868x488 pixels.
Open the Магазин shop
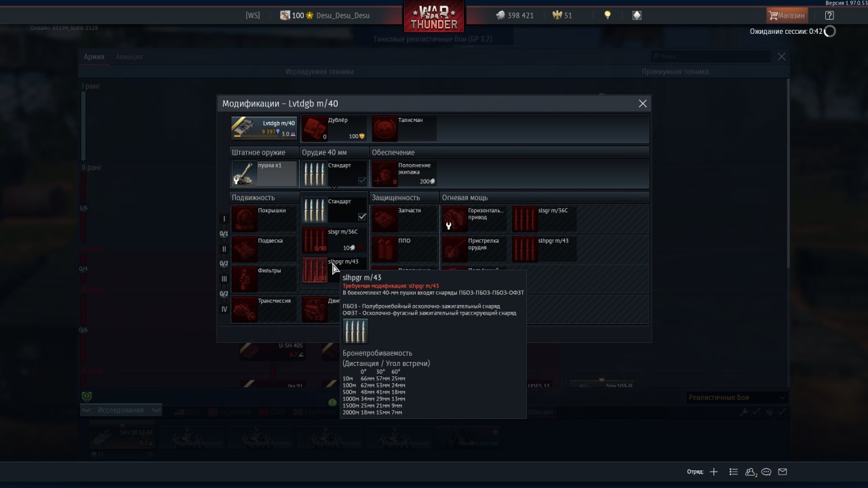click(x=787, y=16)
